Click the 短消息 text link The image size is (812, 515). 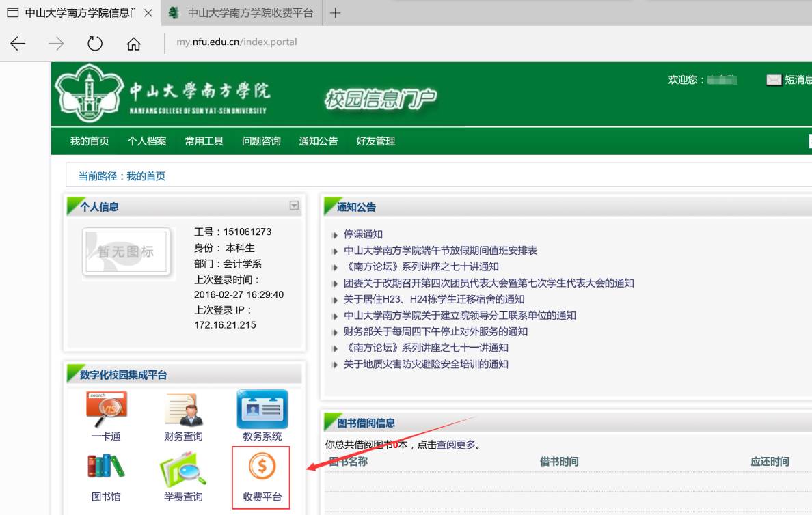(798, 80)
